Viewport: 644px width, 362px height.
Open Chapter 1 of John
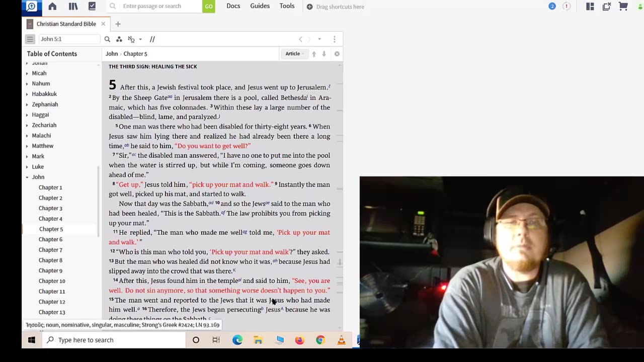click(50, 188)
